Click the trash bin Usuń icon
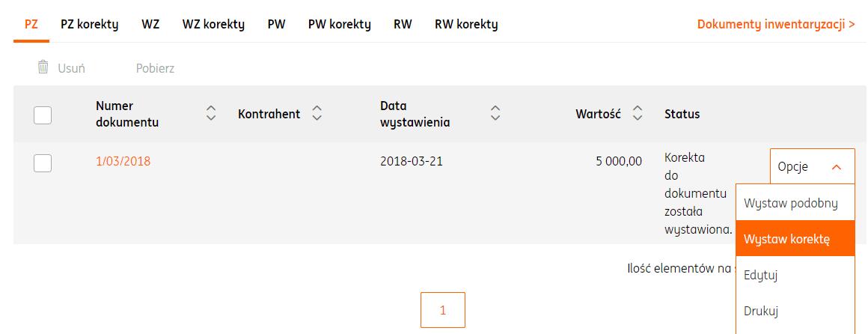 point(43,67)
